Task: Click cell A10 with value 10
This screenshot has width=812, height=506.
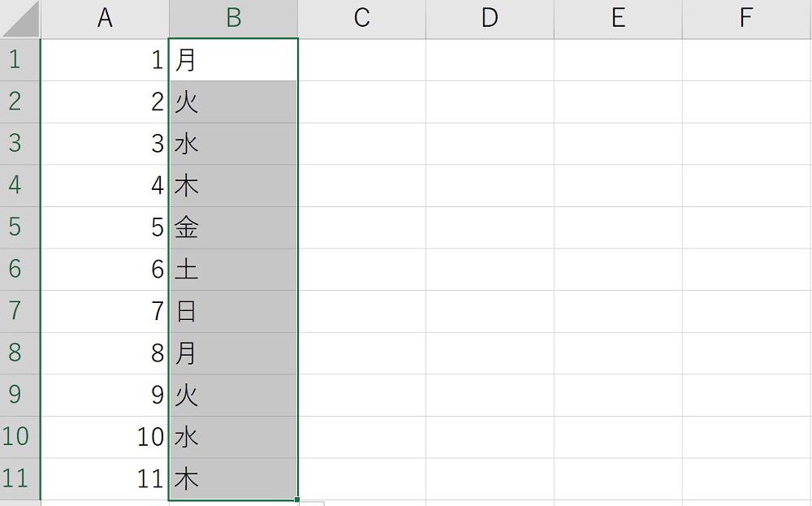Action: click(105, 437)
